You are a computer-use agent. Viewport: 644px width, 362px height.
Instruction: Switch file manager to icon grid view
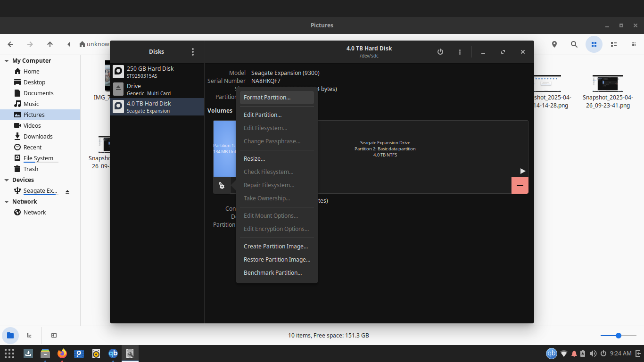(x=594, y=44)
